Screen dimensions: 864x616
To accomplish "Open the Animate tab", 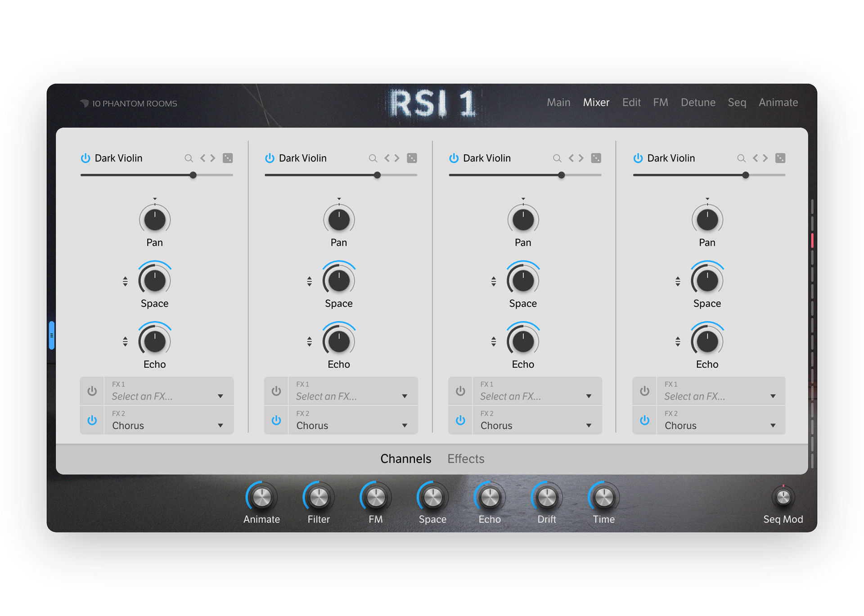I will (x=778, y=103).
